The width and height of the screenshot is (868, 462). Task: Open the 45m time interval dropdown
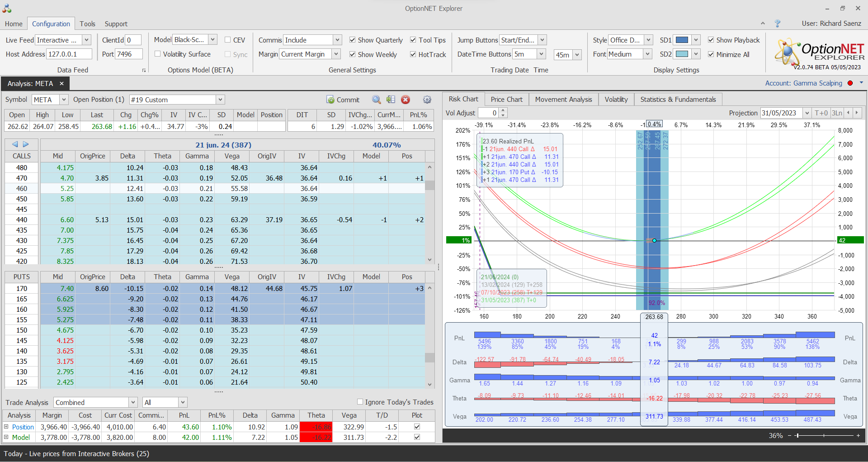pos(577,55)
